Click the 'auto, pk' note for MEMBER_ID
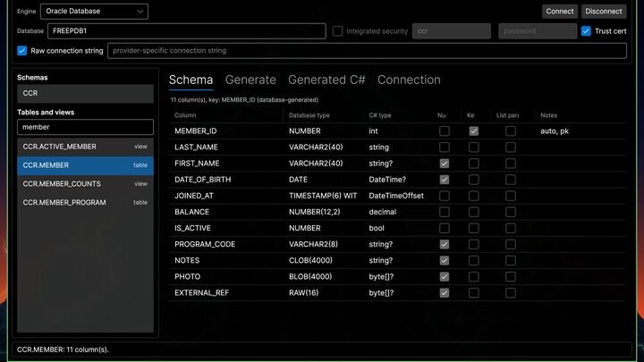 [555, 130]
